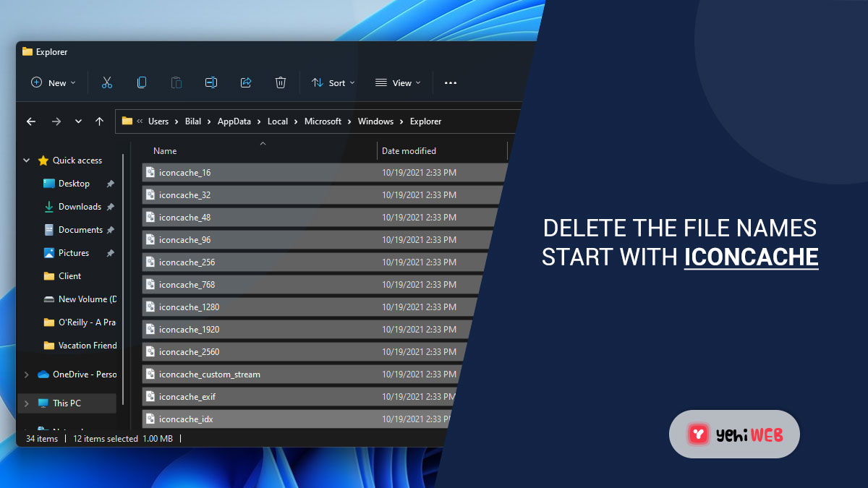868x488 pixels.
Task: Open the View dropdown menu
Action: 398,83
